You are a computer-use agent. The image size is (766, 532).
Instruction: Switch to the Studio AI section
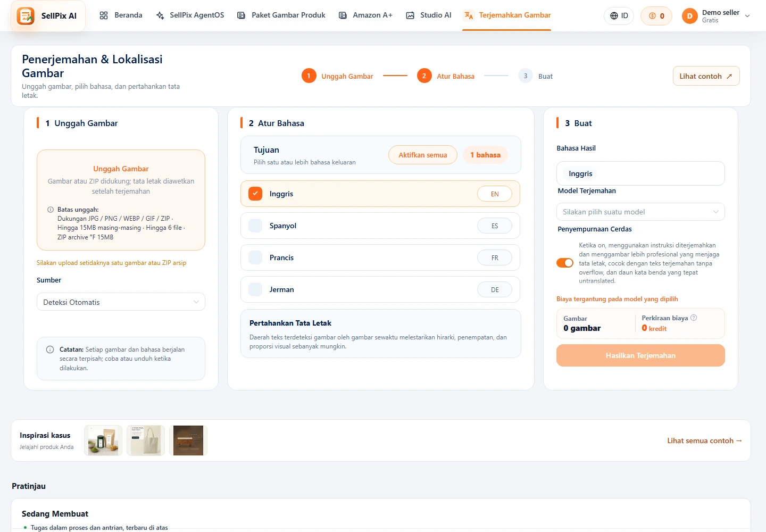(429, 15)
